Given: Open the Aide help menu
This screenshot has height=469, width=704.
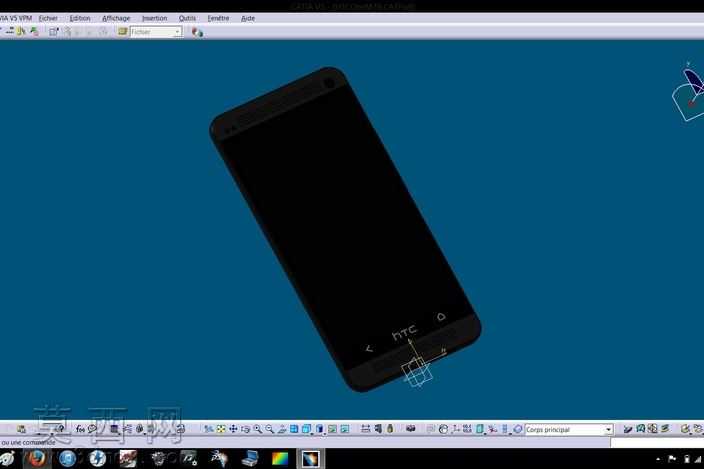Looking at the screenshot, I should 248,18.
